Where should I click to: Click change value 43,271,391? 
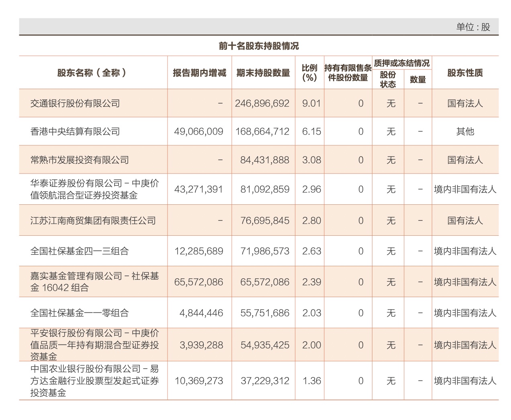[x=198, y=189]
